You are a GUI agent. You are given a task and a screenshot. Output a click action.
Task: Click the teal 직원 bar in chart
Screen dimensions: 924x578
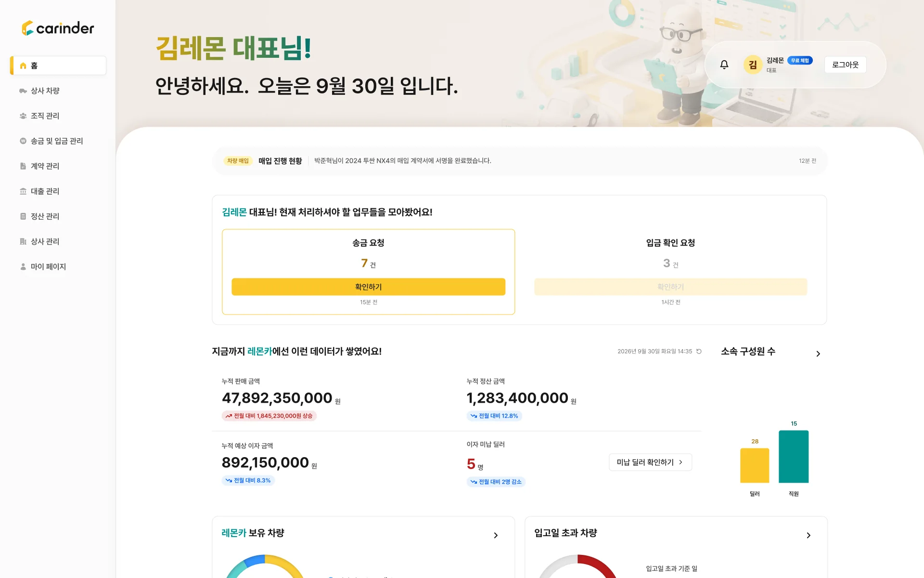794,457
